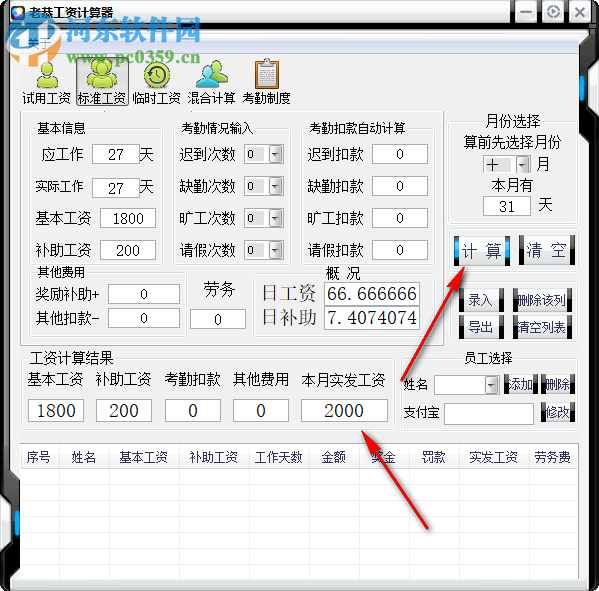Click the 导出 button
Viewport: 599px width, 591px height.
(481, 327)
